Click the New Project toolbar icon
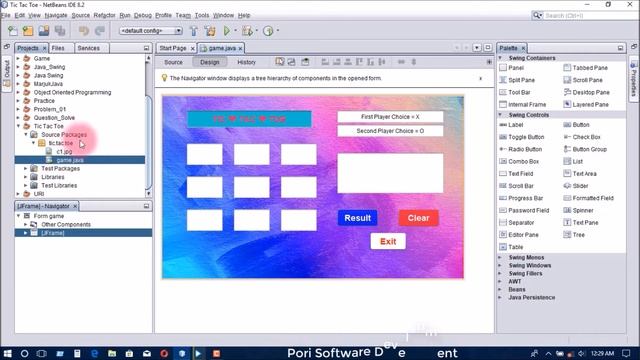 click(28, 31)
